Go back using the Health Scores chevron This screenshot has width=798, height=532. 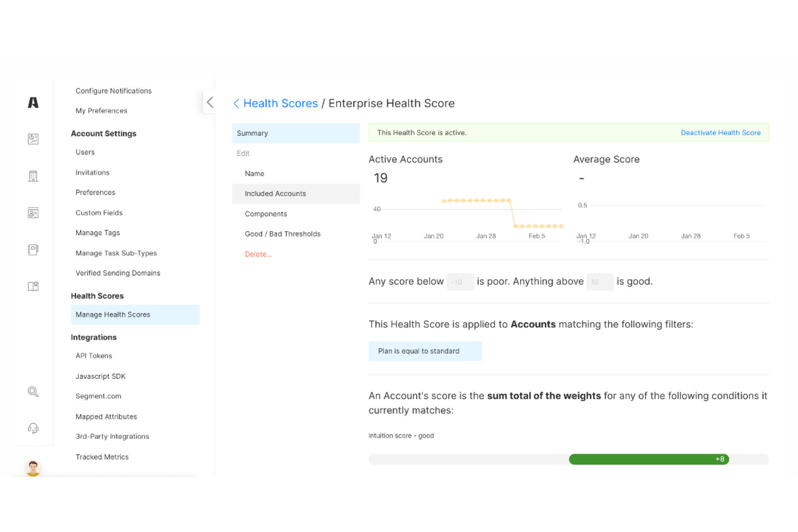[236, 103]
